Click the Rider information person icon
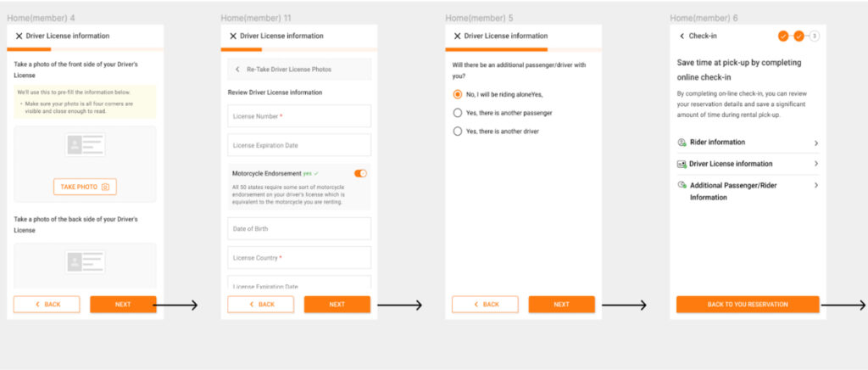The image size is (868, 370). pos(682,143)
